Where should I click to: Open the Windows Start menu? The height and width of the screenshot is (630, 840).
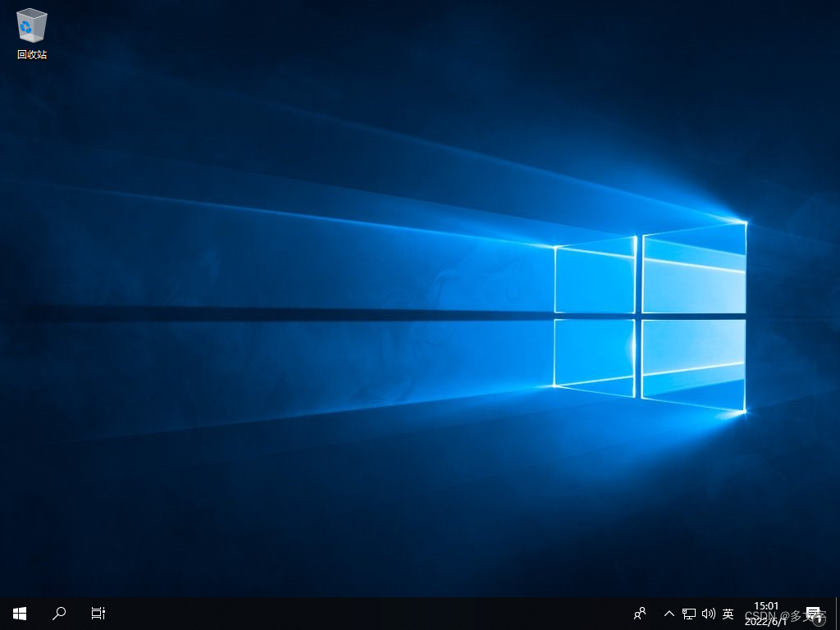click(20, 614)
